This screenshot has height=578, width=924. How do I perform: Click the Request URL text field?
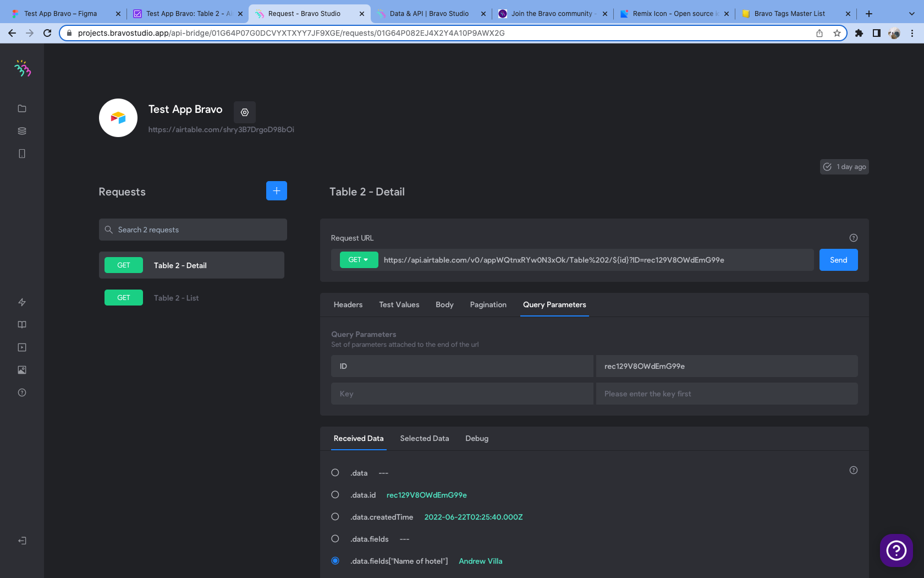[596, 260]
